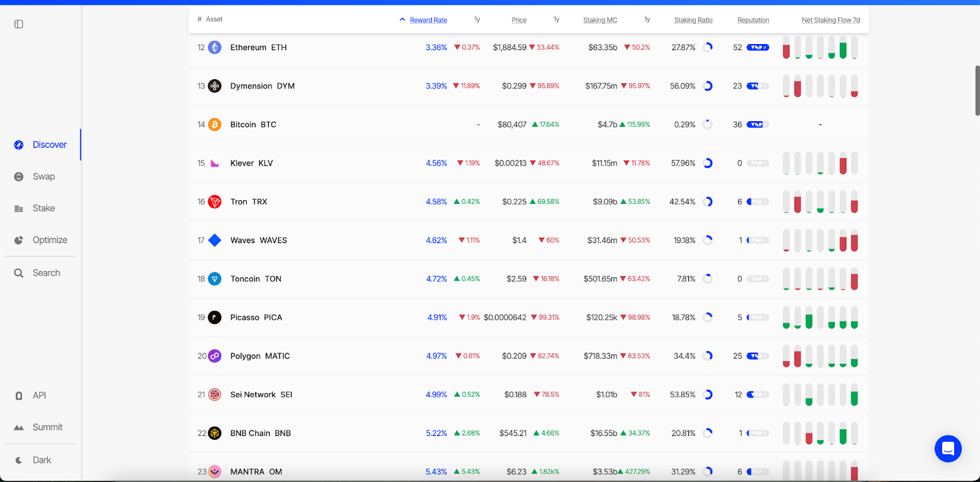Click Sei Network's staking flow chart
980x482 pixels.
(820, 394)
